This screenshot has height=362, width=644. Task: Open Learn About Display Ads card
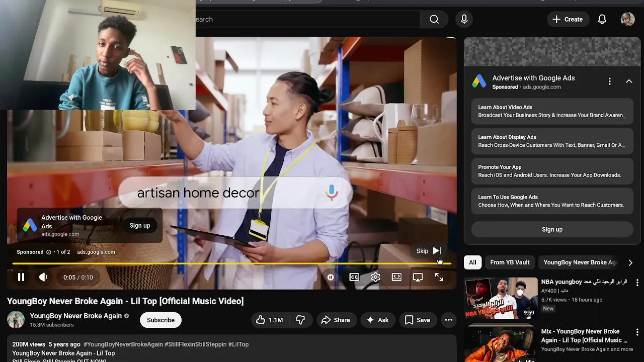tap(552, 141)
